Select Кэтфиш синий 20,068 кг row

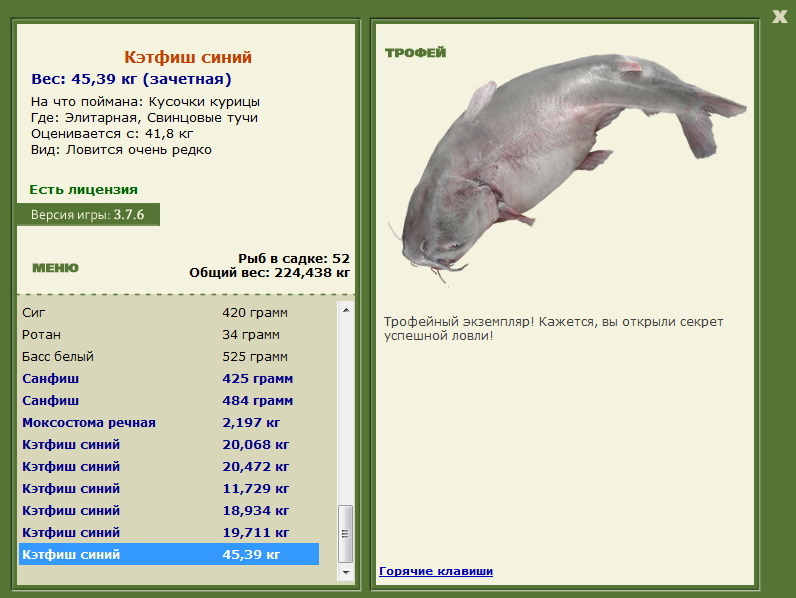pos(169,445)
